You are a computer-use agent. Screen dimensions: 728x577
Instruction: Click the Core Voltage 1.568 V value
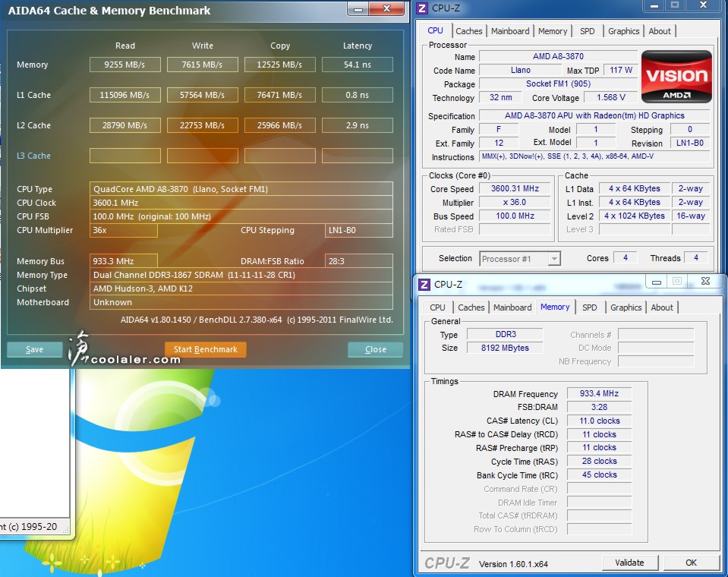[610, 97]
